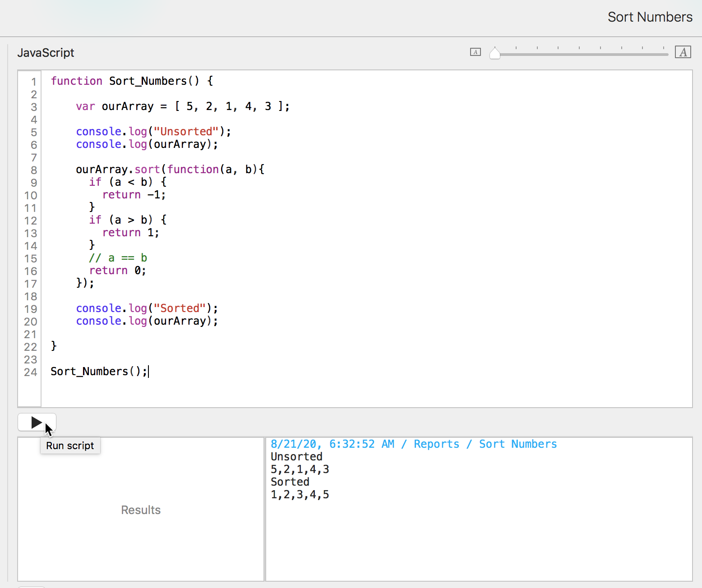Image resolution: width=702 pixels, height=588 pixels.
Task: Click the word "sort" in ourArray.sort
Action: tap(147, 170)
